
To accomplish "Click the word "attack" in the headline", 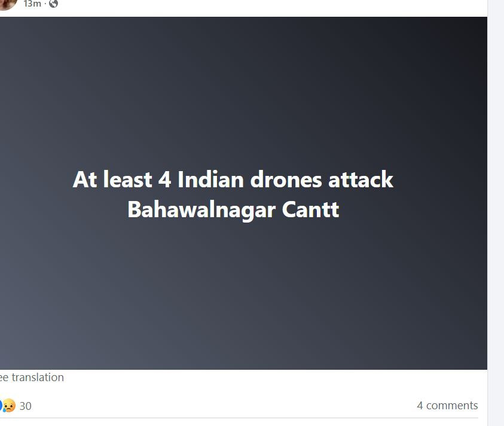I will [361, 179].
